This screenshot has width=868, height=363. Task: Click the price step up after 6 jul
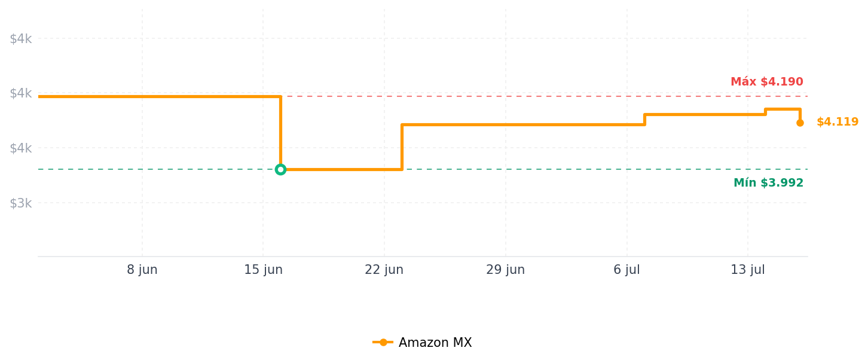pyautogui.click(x=644, y=120)
